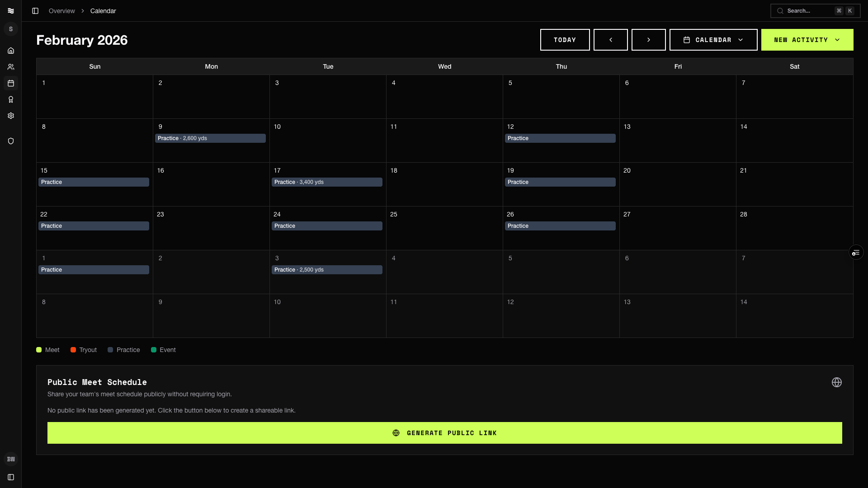
Task: Select the Feb 28 day cell
Action: (x=795, y=228)
